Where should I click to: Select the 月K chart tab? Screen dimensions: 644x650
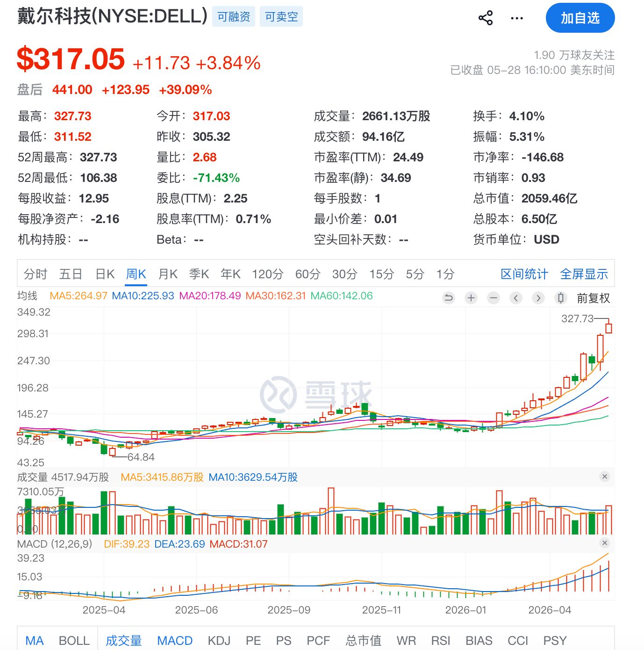(x=168, y=274)
